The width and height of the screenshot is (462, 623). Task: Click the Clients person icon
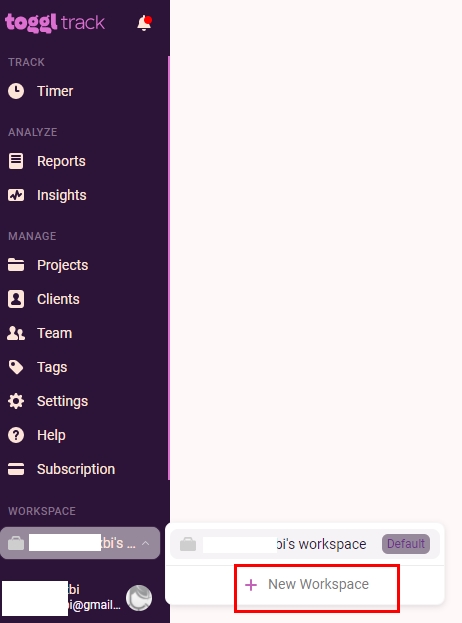[x=16, y=299]
